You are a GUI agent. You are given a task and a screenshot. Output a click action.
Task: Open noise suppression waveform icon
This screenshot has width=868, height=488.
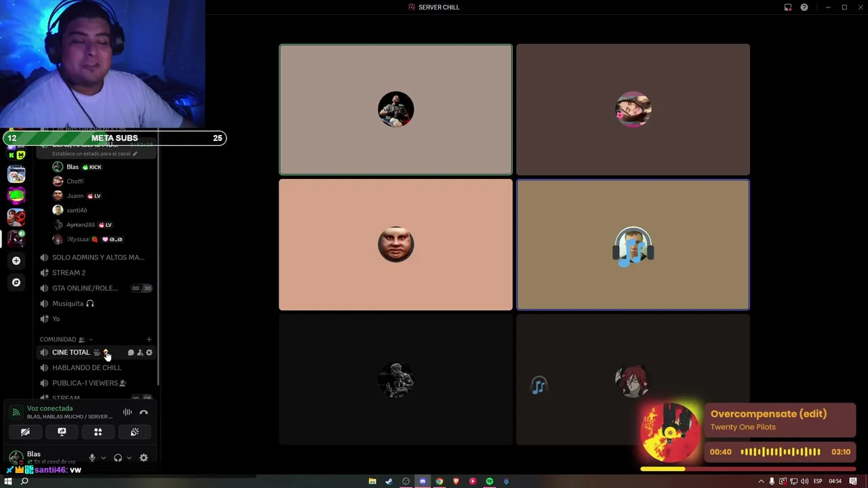click(x=127, y=412)
